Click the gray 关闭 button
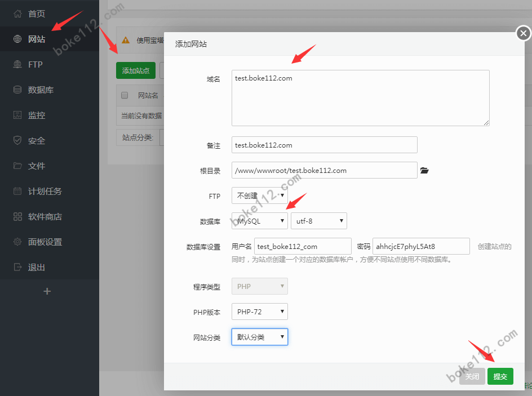Image resolution: width=532 pixels, height=396 pixels. click(x=472, y=376)
